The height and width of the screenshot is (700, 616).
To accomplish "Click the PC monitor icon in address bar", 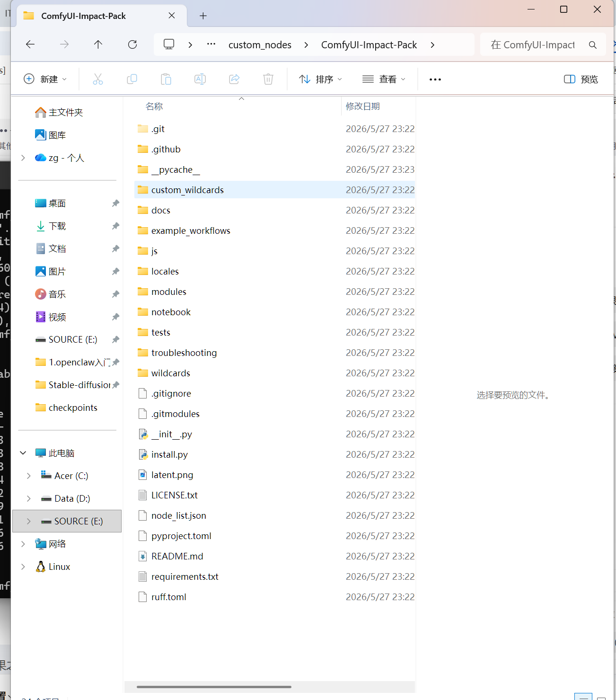I will (169, 44).
